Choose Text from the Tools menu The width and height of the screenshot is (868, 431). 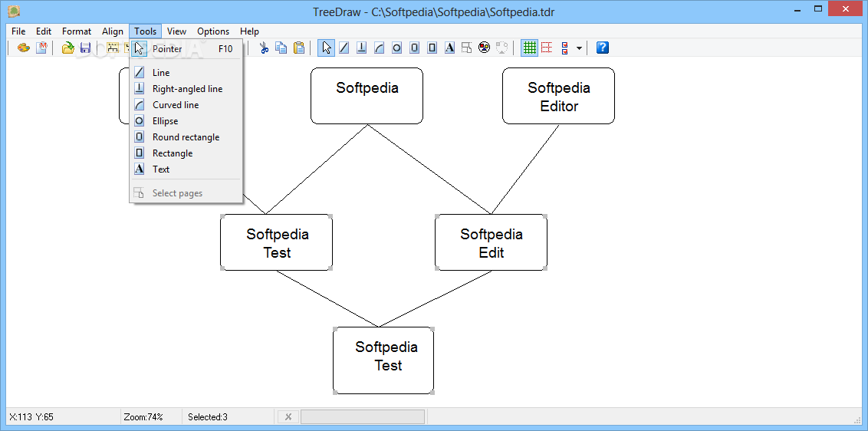186,169
